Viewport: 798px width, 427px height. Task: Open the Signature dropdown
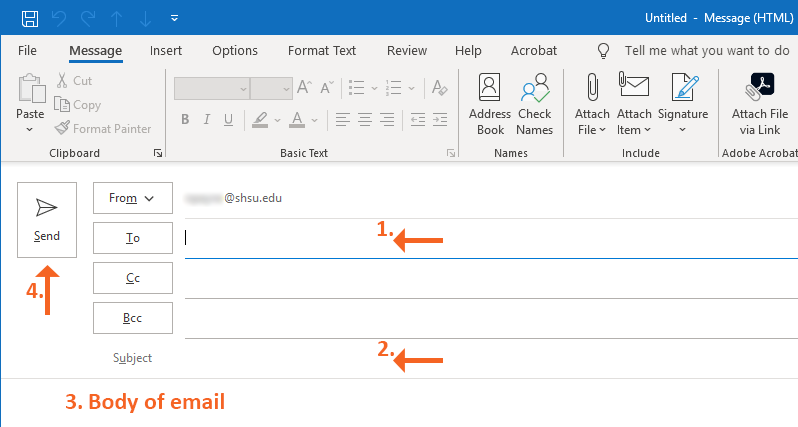tap(683, 105)
